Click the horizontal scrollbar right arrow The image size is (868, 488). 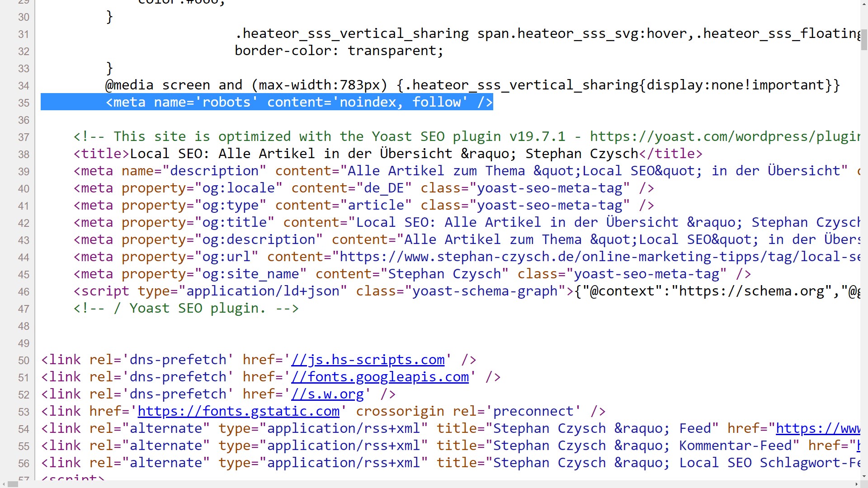856,484
